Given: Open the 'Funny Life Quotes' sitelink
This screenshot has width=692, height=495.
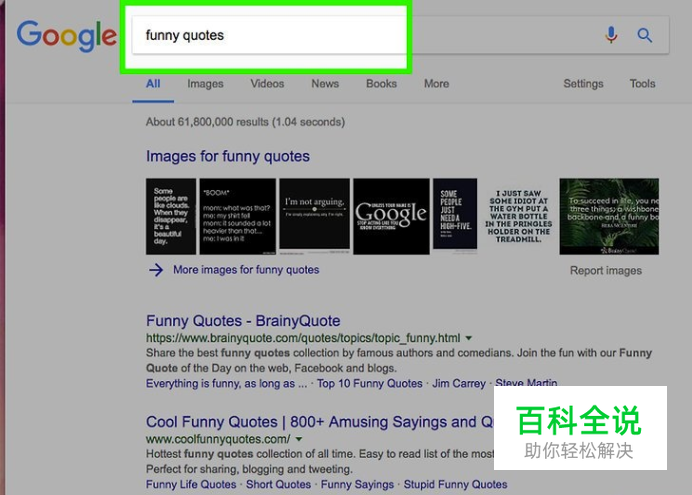Looking at the screenshot, I should pyautogui.click(x=191, y=484).
